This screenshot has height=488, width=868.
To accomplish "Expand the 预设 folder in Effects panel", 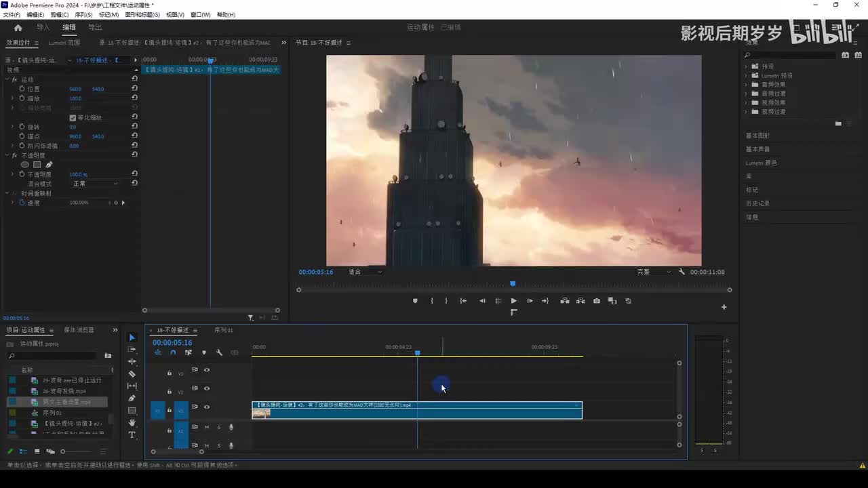I will [x=746, y=66].
